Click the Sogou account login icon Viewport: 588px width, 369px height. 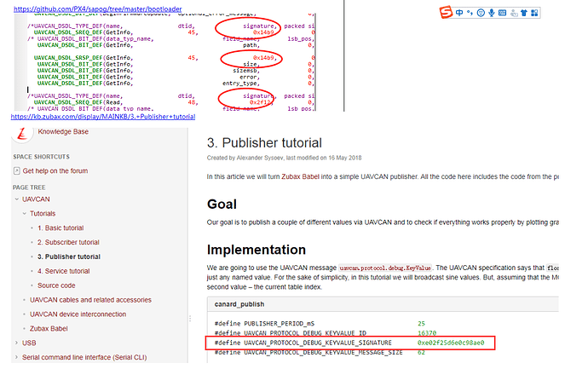coord(514,13)
